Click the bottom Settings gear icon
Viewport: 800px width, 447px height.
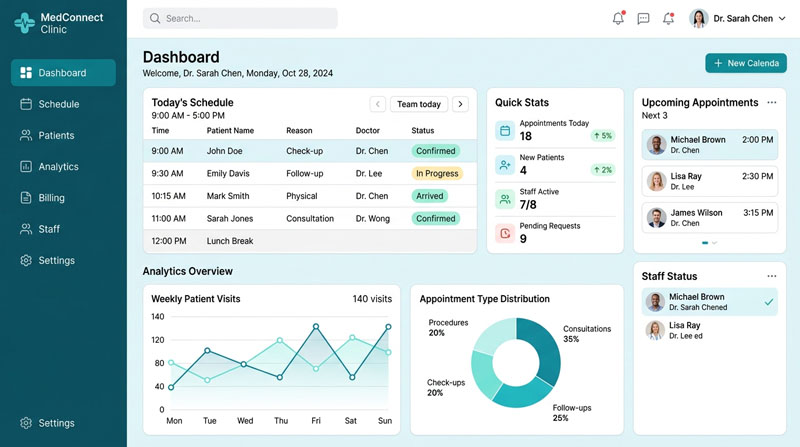click(x=26, y=423)
